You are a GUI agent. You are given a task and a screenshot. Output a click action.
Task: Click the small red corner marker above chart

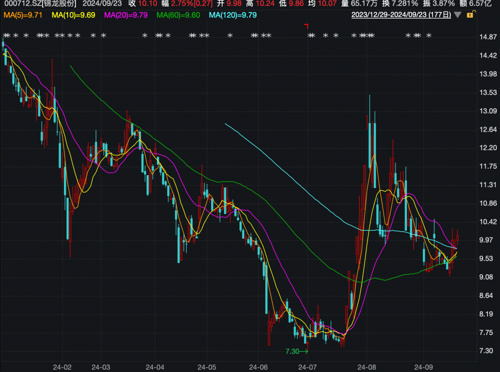point(306,26)
